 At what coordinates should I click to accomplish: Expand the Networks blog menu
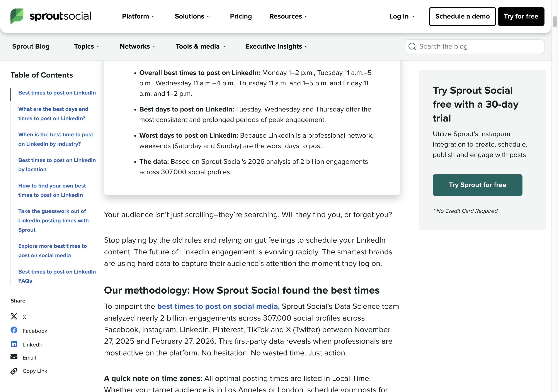click(138, 46)
